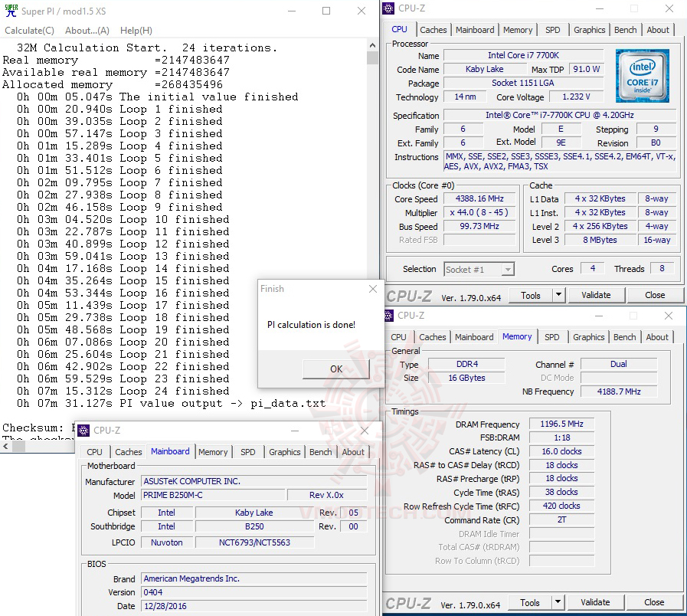Switch to Caches tab in top CPU-Z window
The image size is (687, 616).
pos(433,30)
